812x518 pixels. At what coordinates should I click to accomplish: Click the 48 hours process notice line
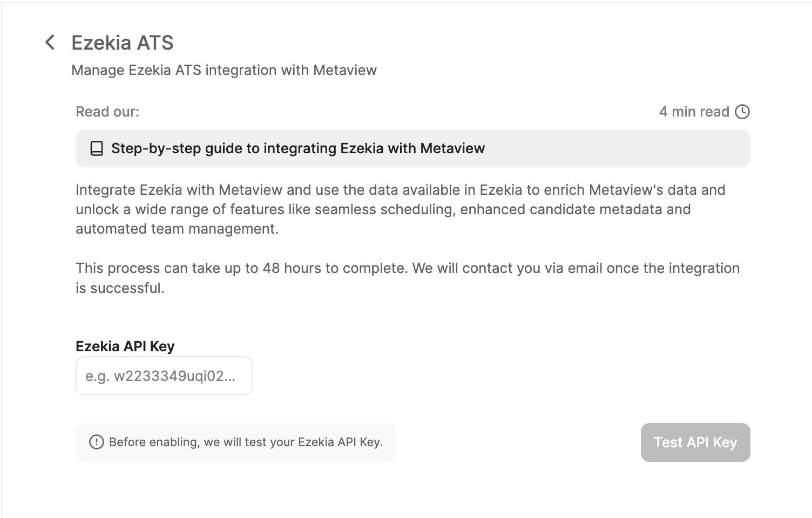(407, 268)
